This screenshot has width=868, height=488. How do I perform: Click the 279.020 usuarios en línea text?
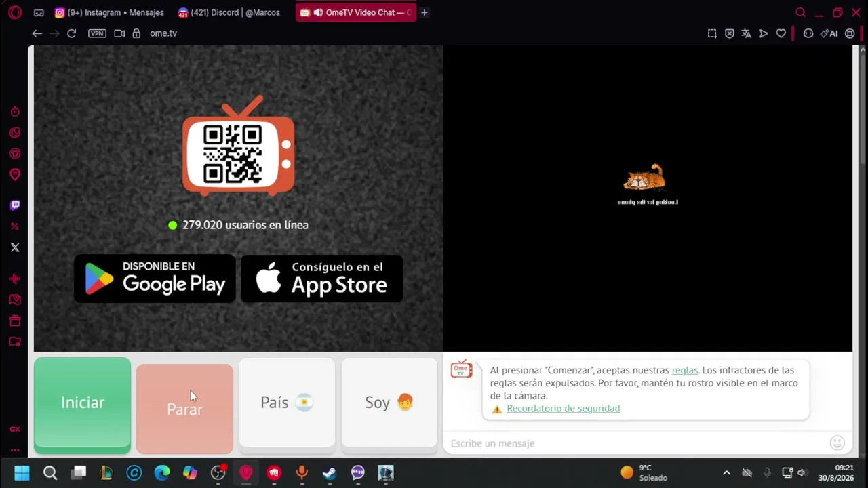[x=245, y=225]
